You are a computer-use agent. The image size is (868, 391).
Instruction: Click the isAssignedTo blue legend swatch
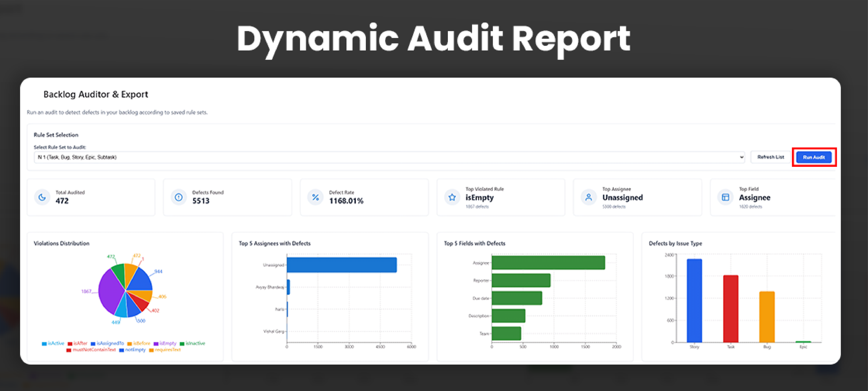(93, 344)
